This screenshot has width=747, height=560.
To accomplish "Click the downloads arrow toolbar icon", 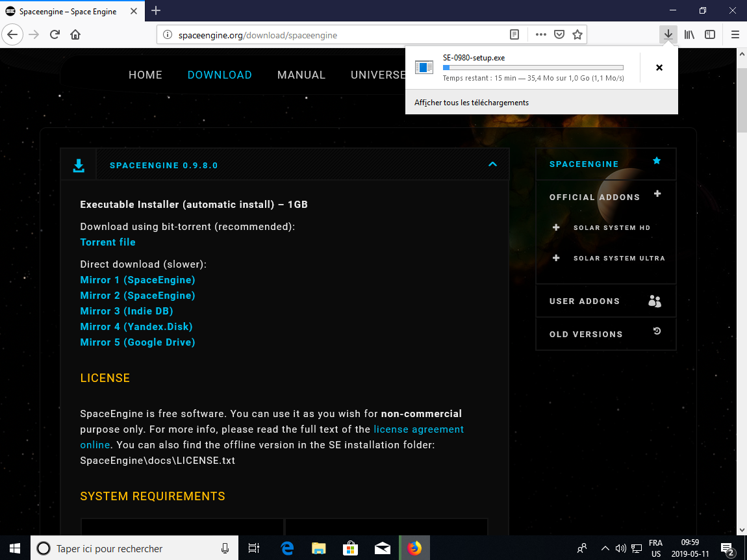I will click(x=668, y=35).
